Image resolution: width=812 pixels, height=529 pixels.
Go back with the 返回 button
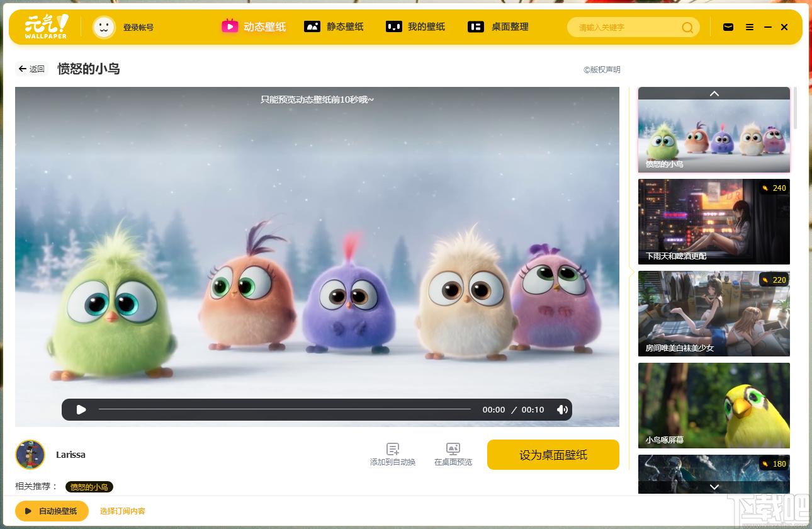31,69
